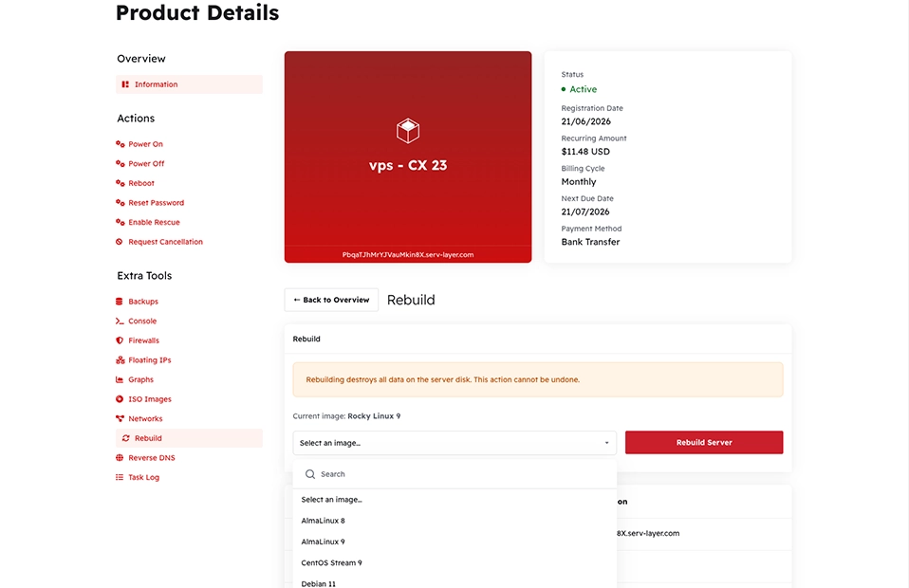
Task: Click the Reboot gear icon
Action: click(120, 183)
